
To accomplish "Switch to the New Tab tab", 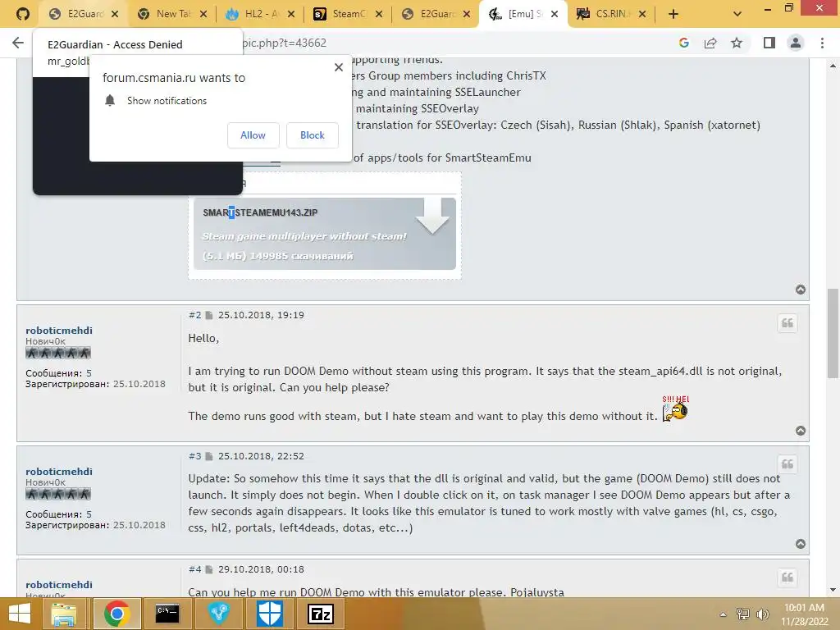I will (x=172, y=14).
